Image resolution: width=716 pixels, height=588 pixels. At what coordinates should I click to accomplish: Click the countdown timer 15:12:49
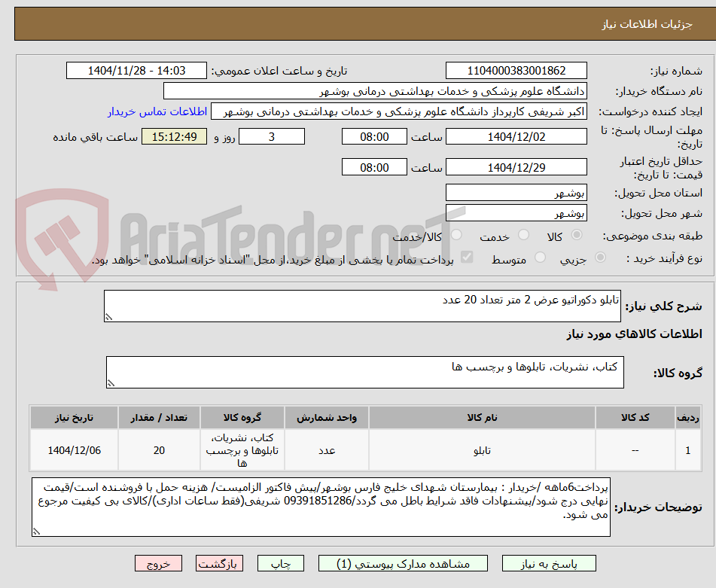(x=174, y=136)
